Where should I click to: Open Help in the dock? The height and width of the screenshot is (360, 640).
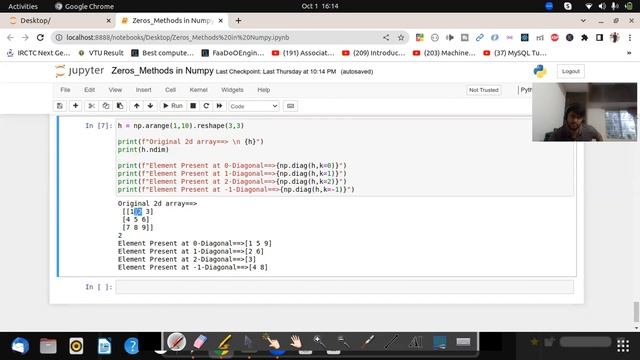132,346
